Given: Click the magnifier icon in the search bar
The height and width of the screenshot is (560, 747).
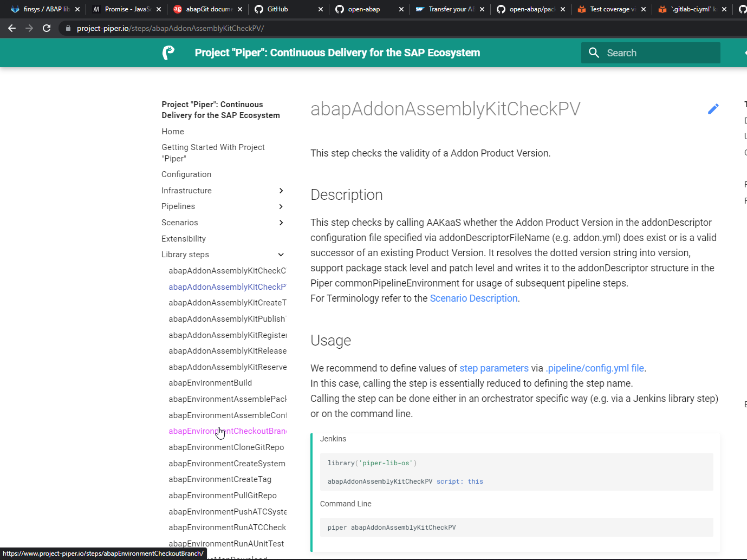Looking at the screenshot, I should point(594,53).
